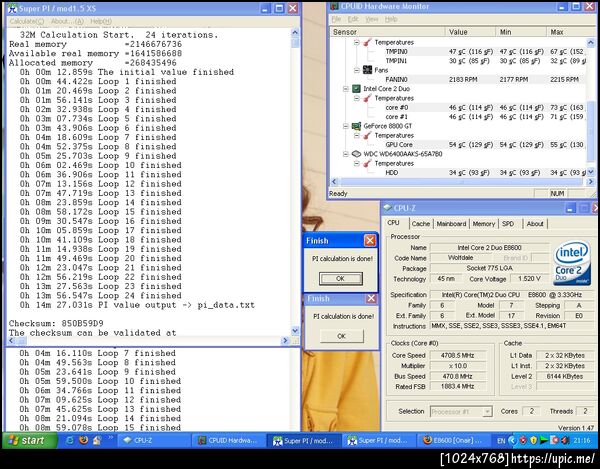Open the EN language indicator in tray
This screenshot has width=600, height=469.
coord(501,441)
